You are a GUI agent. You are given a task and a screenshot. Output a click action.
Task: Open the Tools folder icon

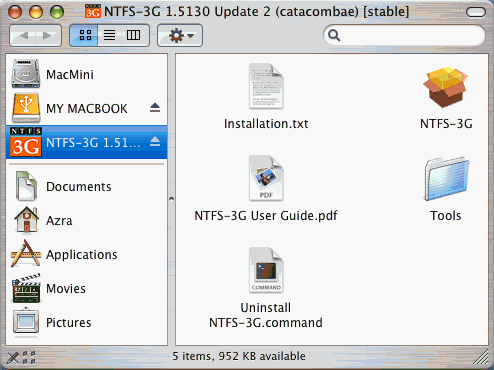[446, 179]
